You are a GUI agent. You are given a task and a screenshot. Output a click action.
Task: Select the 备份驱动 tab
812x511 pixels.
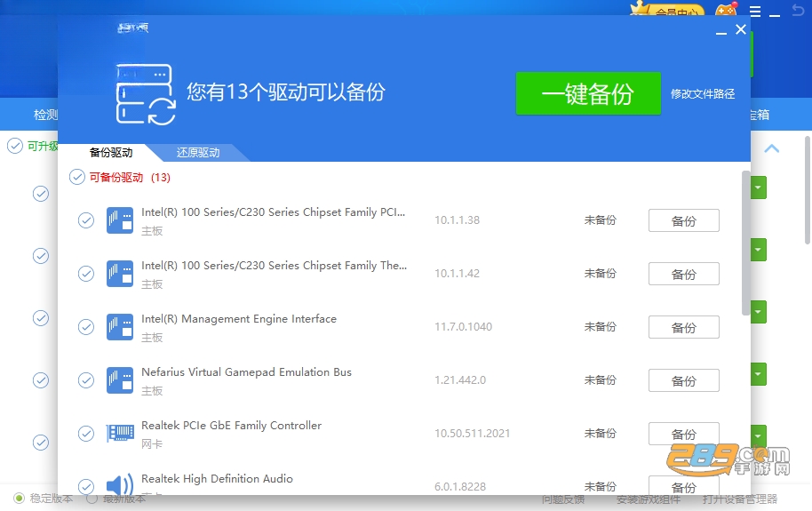(x=111, y=152)
